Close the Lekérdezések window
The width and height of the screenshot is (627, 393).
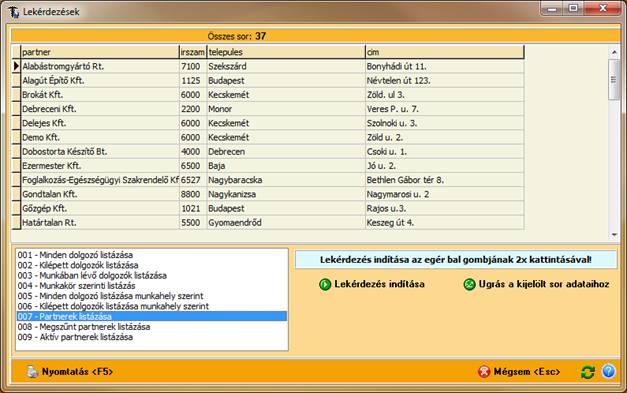coord(603,8)
